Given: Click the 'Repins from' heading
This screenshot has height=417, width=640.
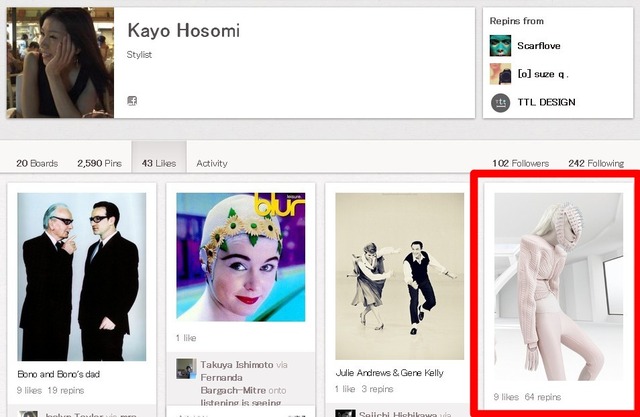Looking at the screenshot, I should (x=517, y=21).
